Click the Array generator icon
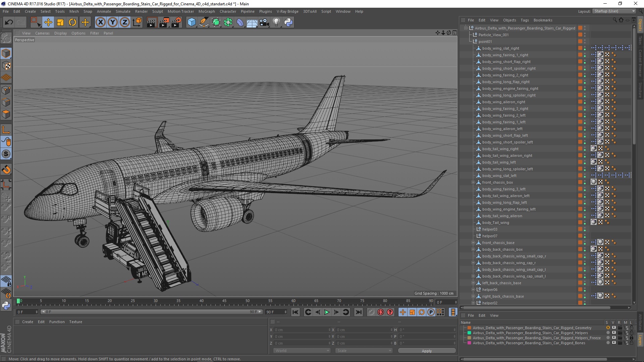Screen dimensions: 644x362 click(228, 22)
